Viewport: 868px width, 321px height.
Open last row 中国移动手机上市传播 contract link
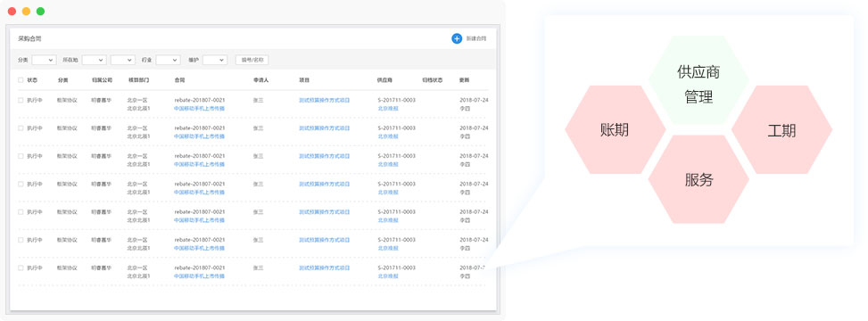[x=199, y=276]
